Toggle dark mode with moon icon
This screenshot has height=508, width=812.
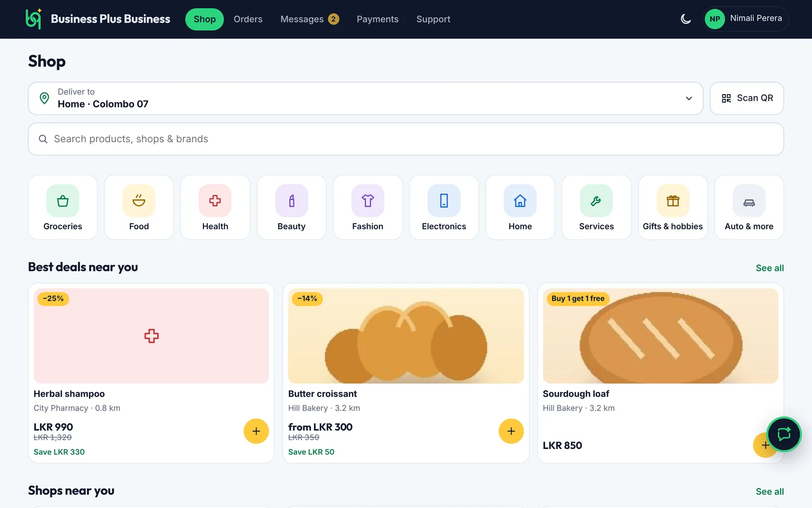tap(686, 19)
